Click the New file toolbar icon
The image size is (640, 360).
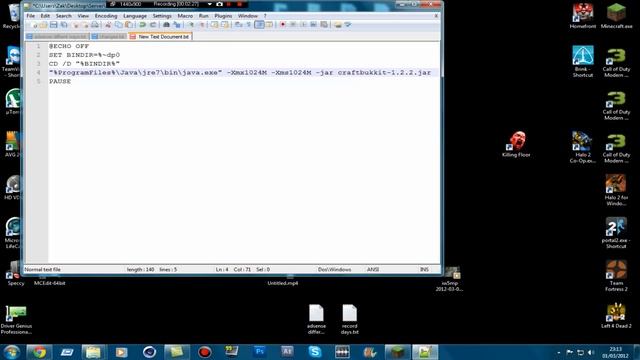click(x=33, y=25)
